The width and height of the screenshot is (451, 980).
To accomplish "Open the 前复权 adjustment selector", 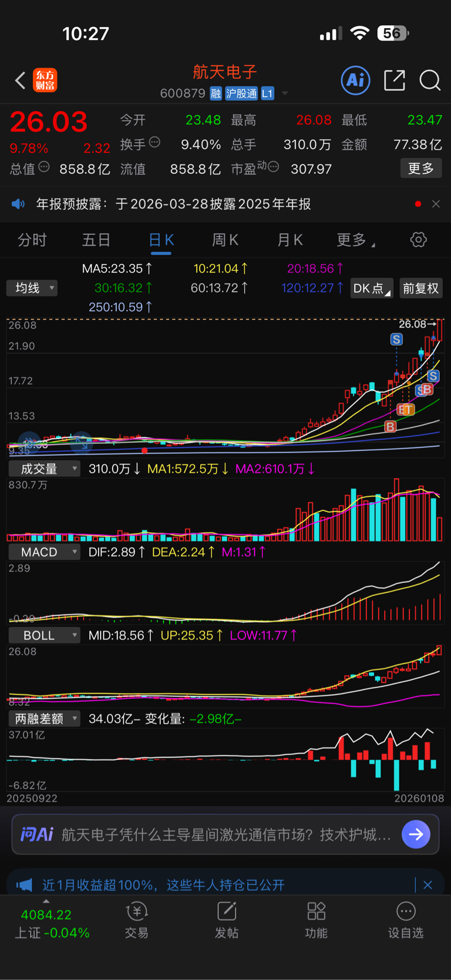I will (421, 288).
